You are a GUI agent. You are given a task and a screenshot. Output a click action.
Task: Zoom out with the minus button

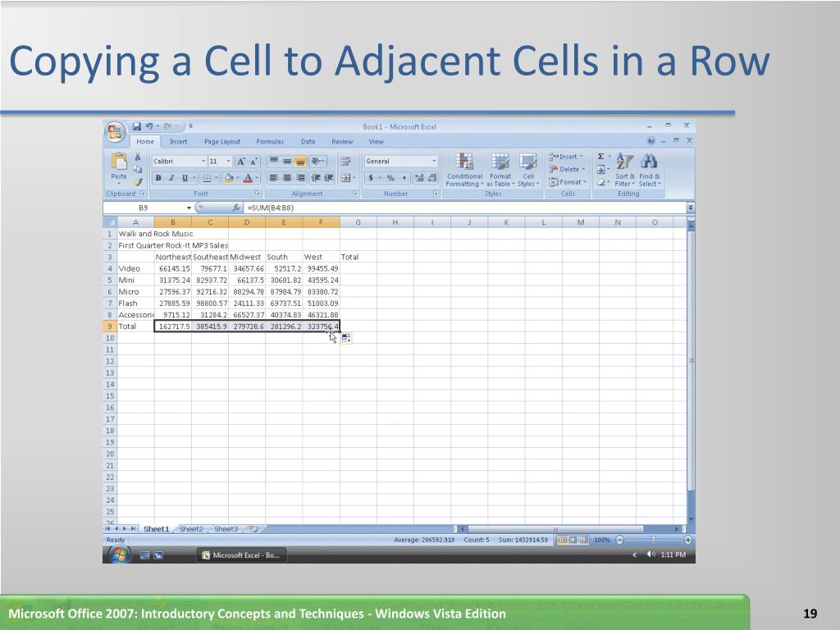click(620, 540)
